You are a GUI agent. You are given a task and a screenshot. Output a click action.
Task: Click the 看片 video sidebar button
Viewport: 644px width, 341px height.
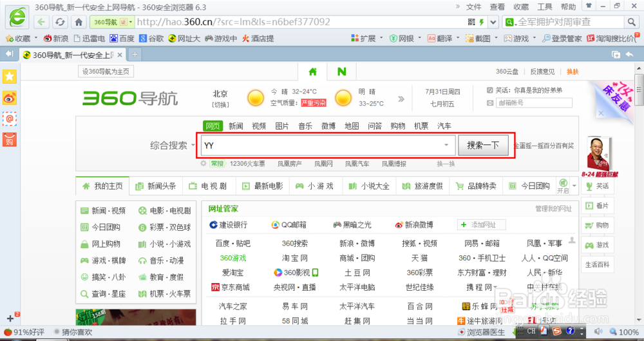click(x=598, y=206)
